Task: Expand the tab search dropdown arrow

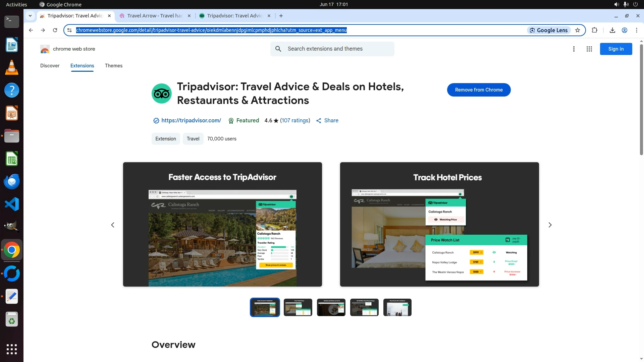Action: pyautogui.click(x=30, y=16)
